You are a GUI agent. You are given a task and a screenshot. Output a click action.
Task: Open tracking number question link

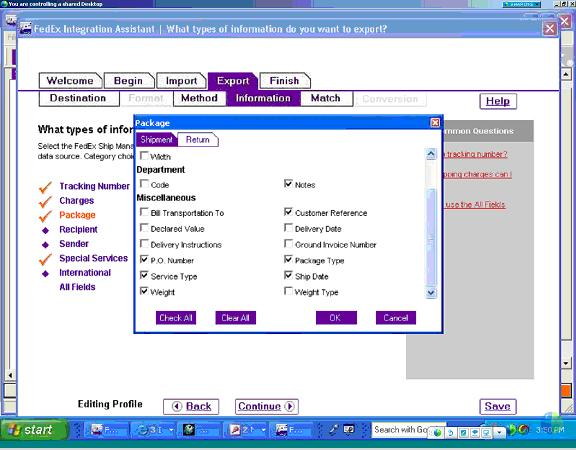pyautogui.click(x=476, y=154)
